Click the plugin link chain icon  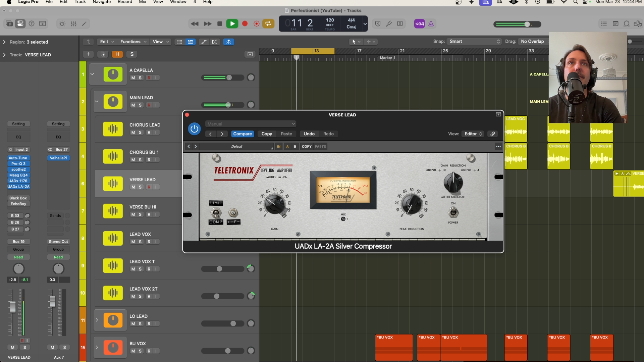point(493,134)
